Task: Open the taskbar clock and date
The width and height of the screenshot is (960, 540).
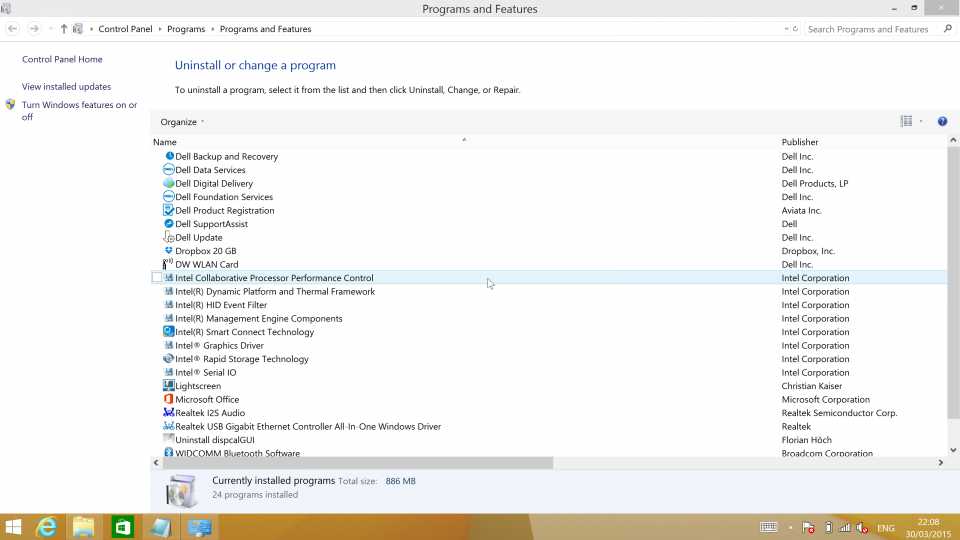Action: tap(928, 528)
